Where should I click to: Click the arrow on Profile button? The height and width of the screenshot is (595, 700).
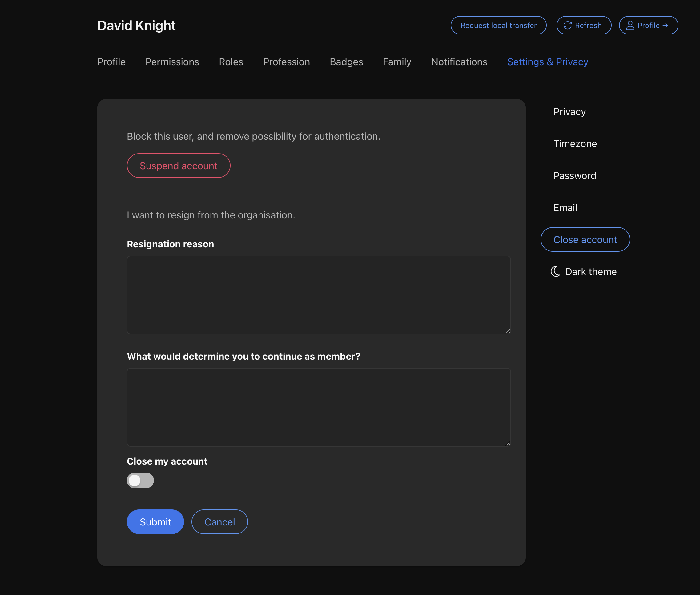(665, 26)
